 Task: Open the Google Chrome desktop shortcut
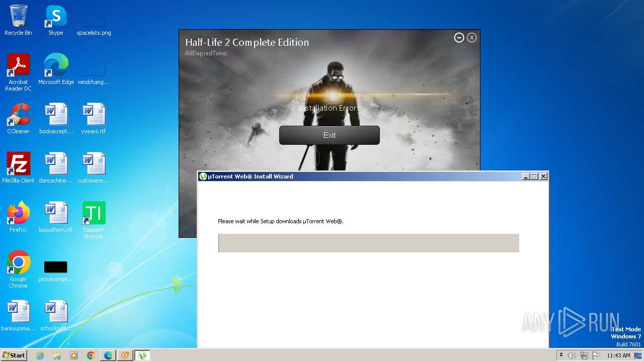(x=18, y=269)
